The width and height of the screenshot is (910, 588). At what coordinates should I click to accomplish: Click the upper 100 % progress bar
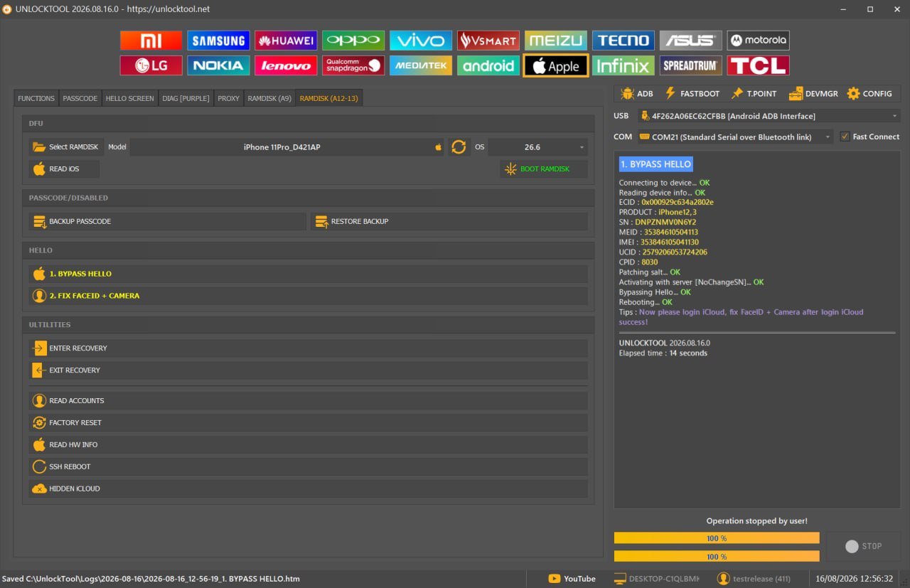[x=717, y=538]
